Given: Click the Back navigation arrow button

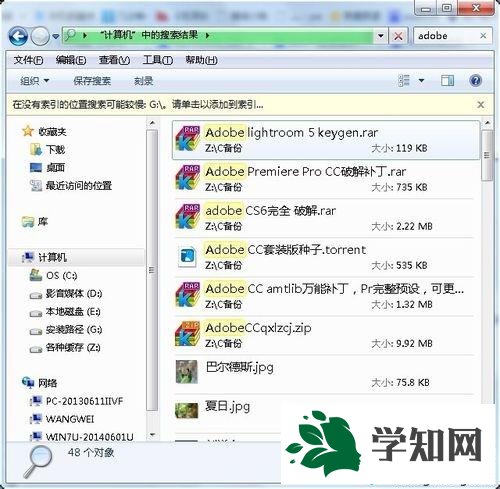Looking at the screenshot, I should click(18, 36).
